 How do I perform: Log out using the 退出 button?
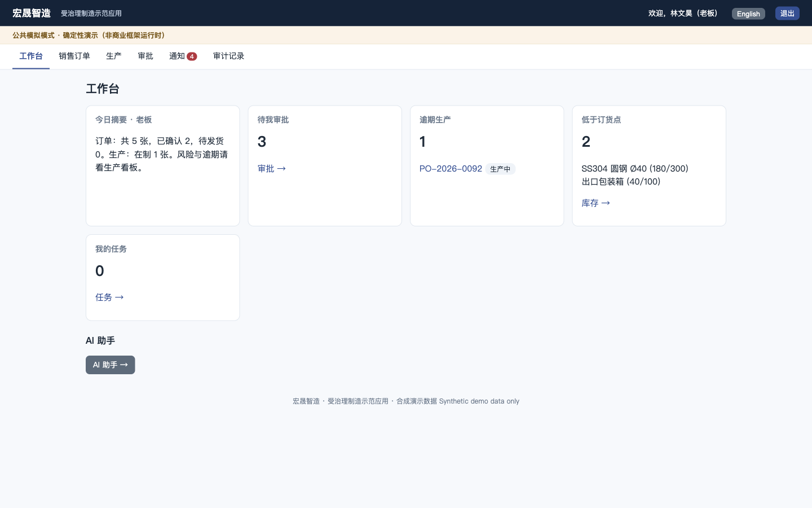click(787, 14)
